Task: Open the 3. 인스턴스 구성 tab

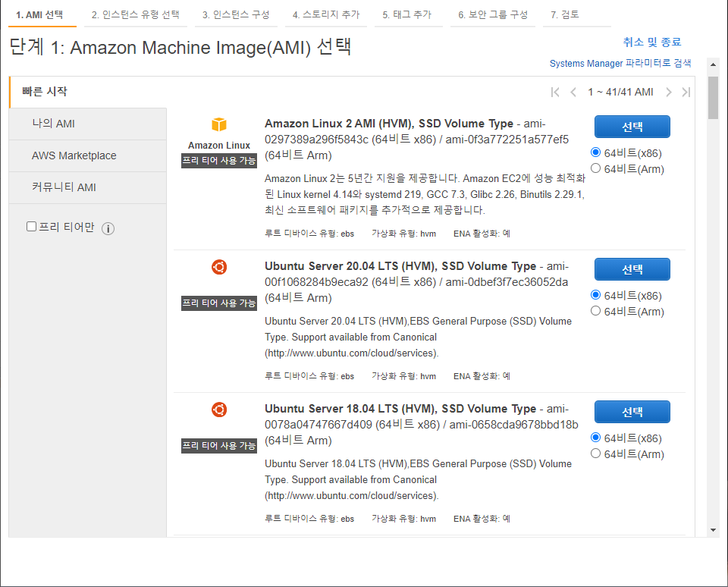Action: pyautogui.click(x=236, y=15)
